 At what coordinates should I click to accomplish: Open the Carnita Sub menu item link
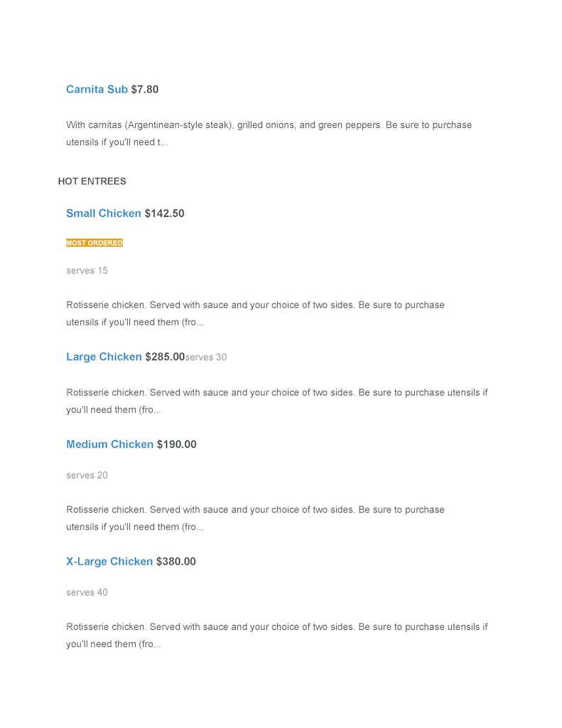coord(97,90)
